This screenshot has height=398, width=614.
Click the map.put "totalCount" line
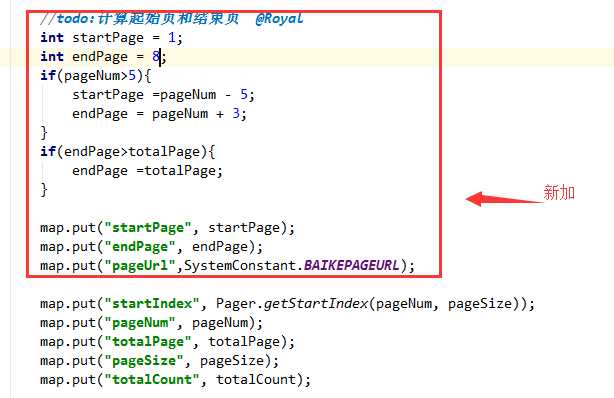click(x=175, y=379)
